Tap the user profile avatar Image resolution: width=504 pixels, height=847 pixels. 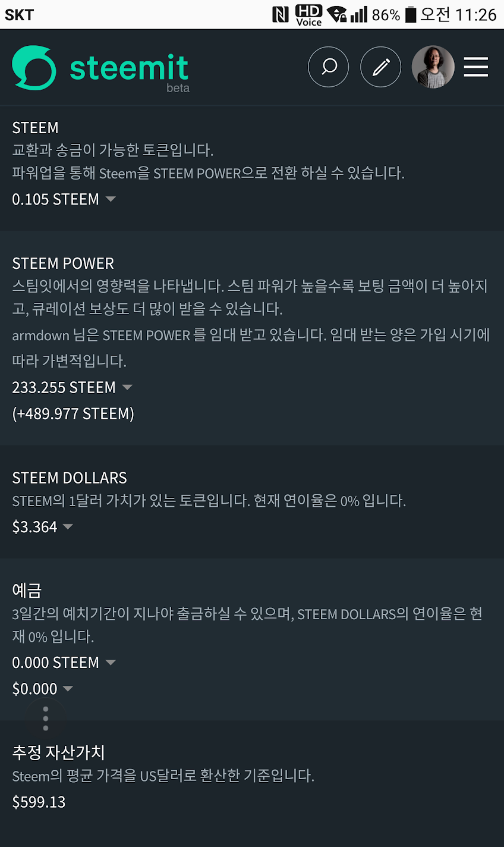433,67
